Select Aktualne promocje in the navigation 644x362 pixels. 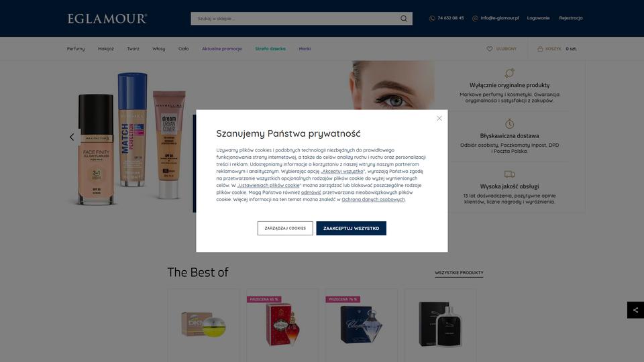coord(222,49)
